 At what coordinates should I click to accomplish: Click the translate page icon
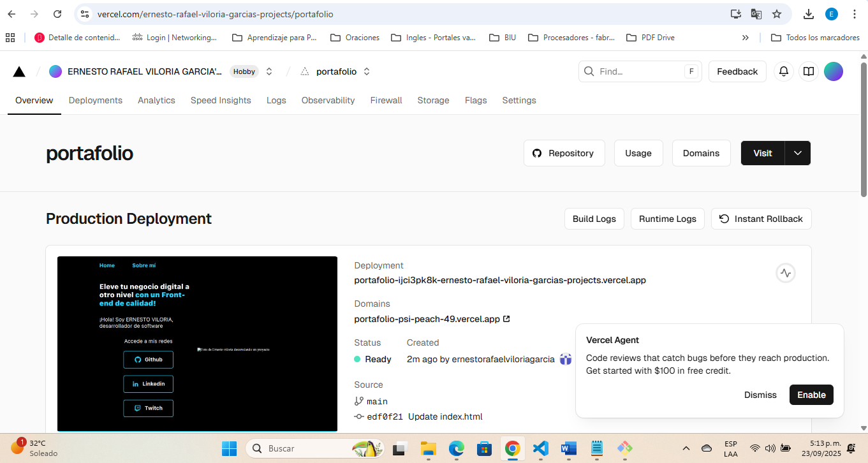(x=756, y=14)
